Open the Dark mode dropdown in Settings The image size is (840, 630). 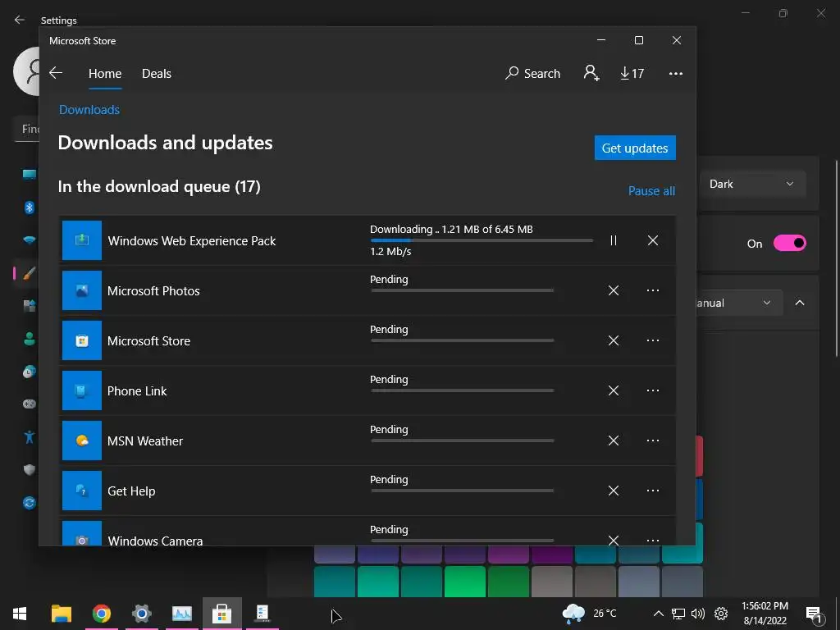pyautogui.click(x=751, y=184)
